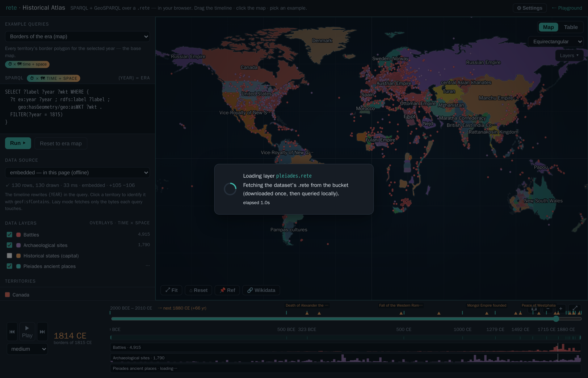
Task: Go back to the Playground
Action: 567,8
